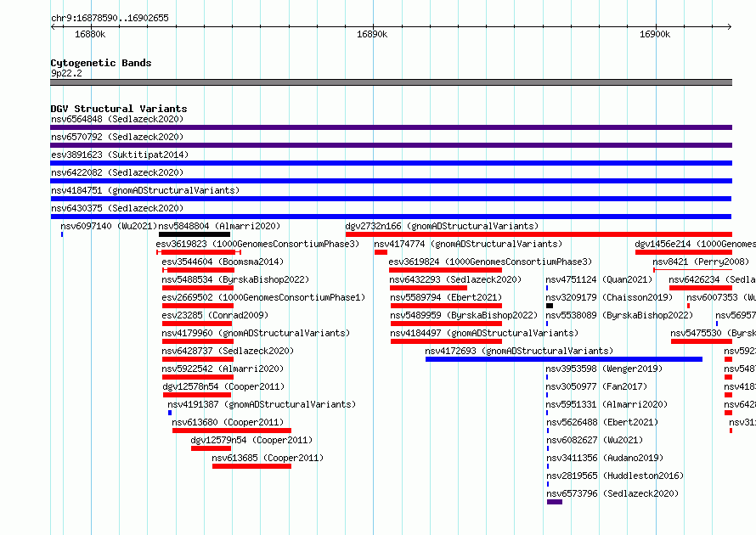Click the DGV Structural Variants track title
756x535 pixels.
pos(119,109)
